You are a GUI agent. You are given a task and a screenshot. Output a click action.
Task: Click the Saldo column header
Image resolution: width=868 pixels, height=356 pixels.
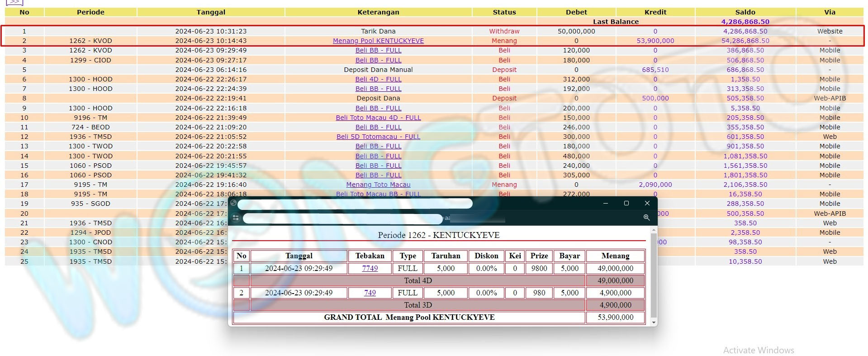pyautogui.click(x=745, y=12)
